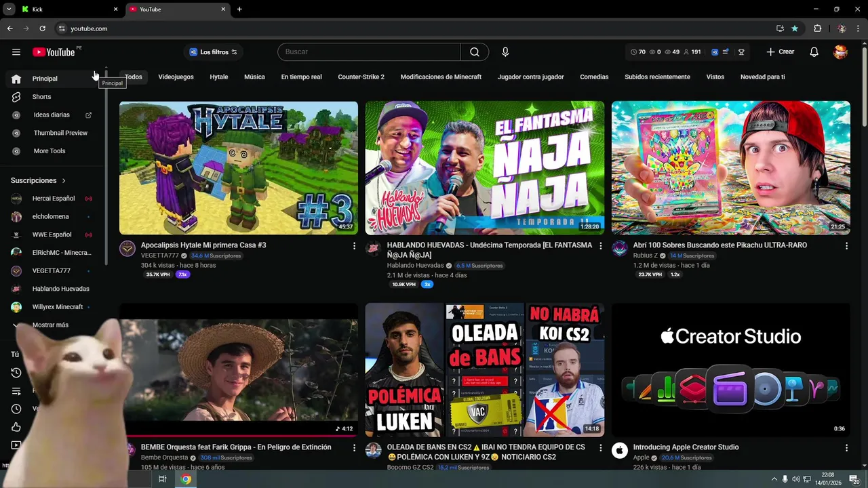The height and width of the screenshot is (488, 868).
Task: Open Chrome three-dot menu
Action: (x=859, y=28)
